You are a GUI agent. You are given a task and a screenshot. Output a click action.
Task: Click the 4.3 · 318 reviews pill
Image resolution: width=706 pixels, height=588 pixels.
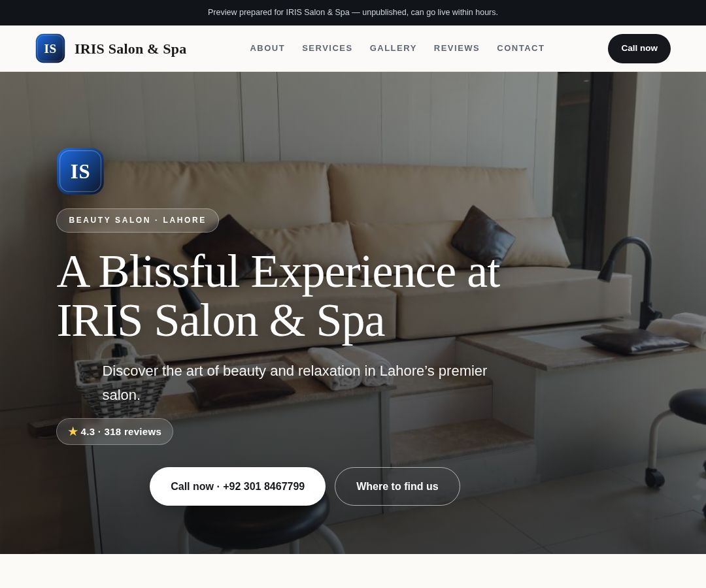click(x=114, y=431)
